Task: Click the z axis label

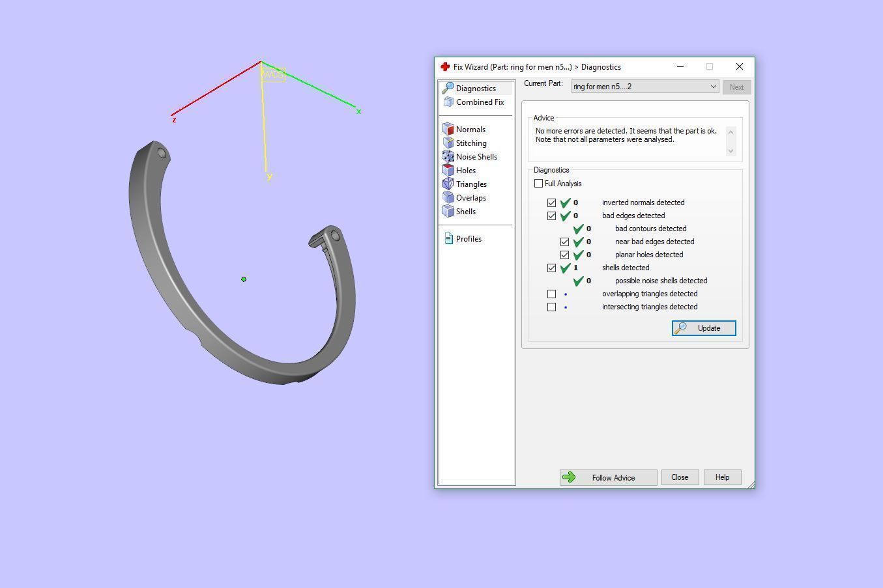Action: tap(174, 120)
